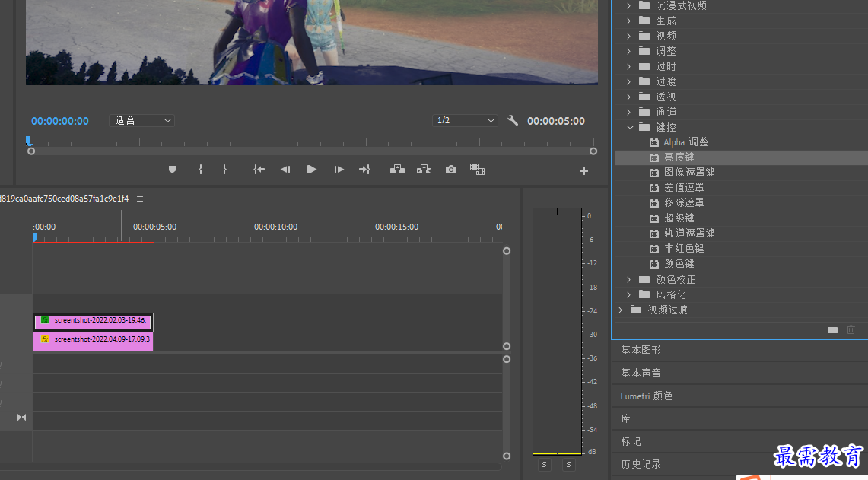Click the timeline playhead handle
Image resolution: width=868 pixels, height=480 pixels.
coord(35,237)
